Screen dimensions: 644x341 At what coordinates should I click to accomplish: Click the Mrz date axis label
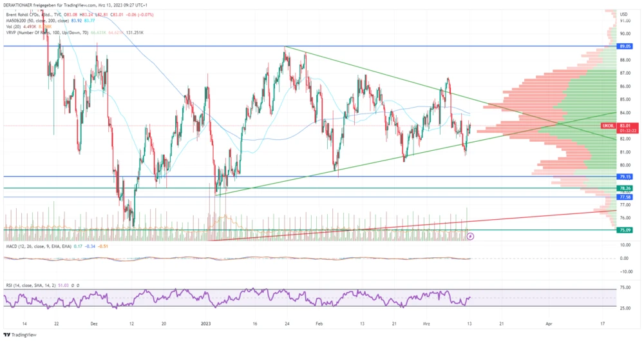tap(426, 324)
